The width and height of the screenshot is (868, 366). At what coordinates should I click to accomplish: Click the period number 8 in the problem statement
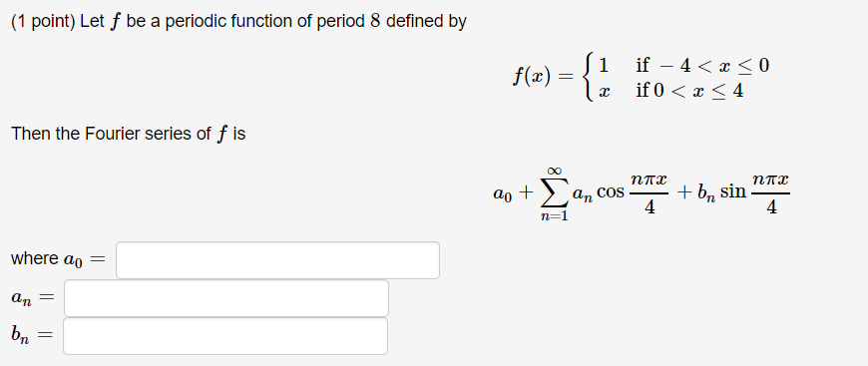(x=375, y=22)
